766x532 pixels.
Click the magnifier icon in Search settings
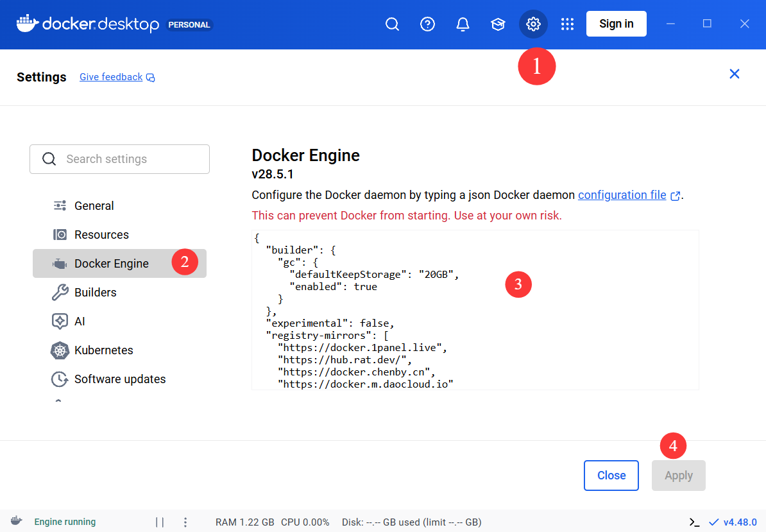49,159
